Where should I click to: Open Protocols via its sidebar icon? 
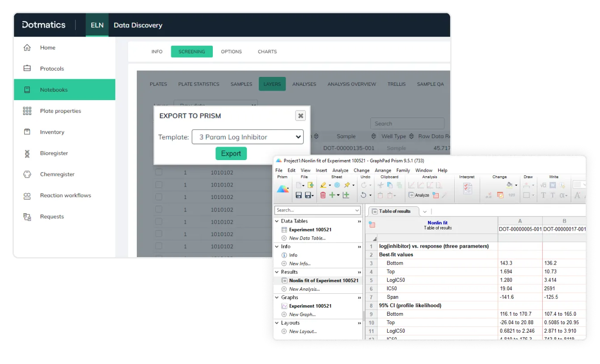coord(27,68)
